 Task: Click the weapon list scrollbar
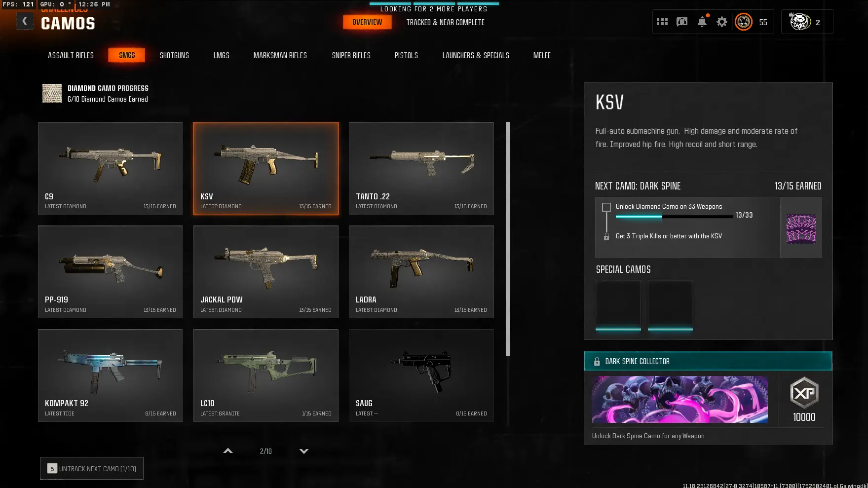pyautogui.click(x=508, y=239)
